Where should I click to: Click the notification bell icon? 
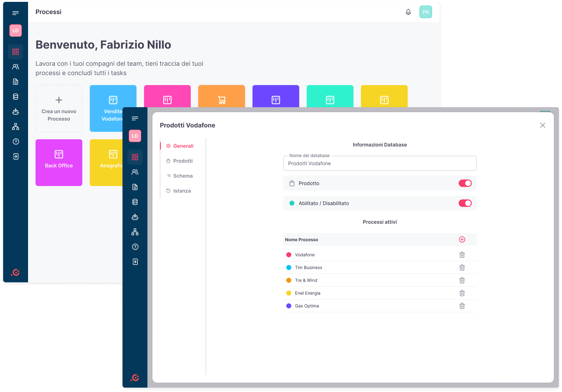coord(408,12)
